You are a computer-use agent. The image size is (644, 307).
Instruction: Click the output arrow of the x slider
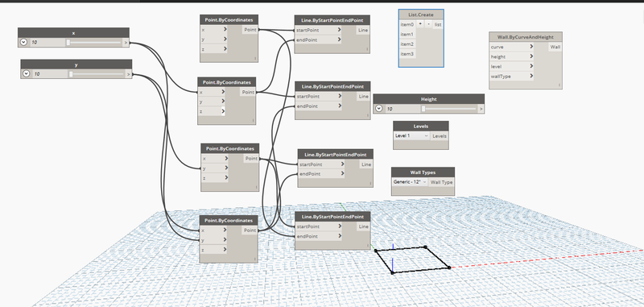126,43
